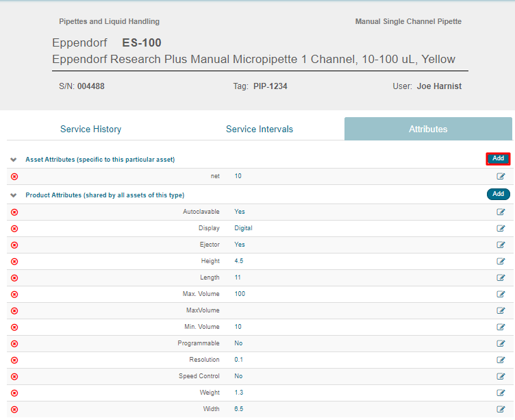Viewport: 515px width, 420px height.
Task: Click the Asset Attributes section heading
Action: point(100,160)
